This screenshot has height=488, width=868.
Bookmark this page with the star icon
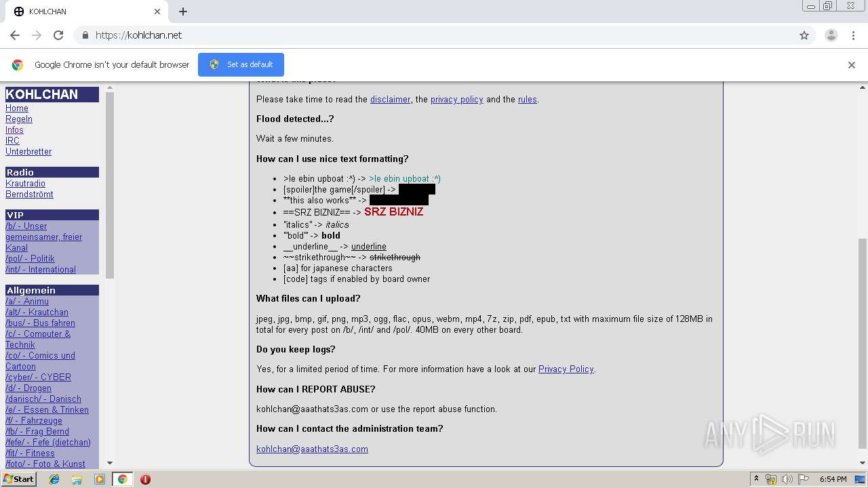click(x=804, y=35)
